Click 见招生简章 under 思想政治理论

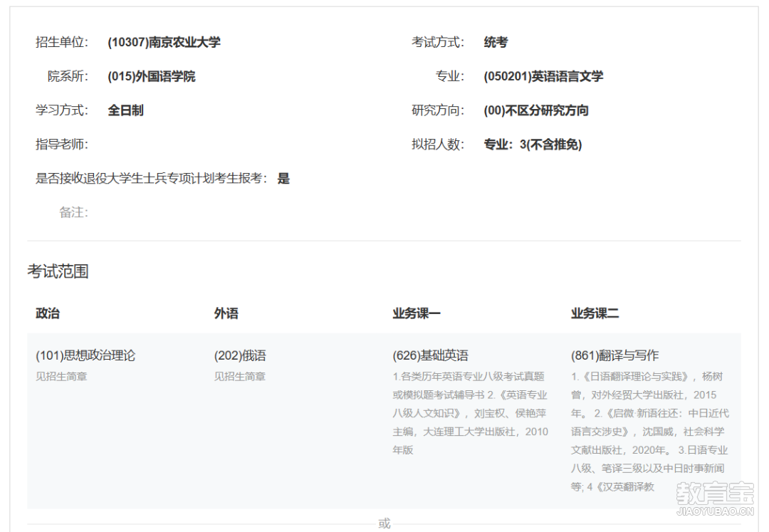(x=61, y=377)
